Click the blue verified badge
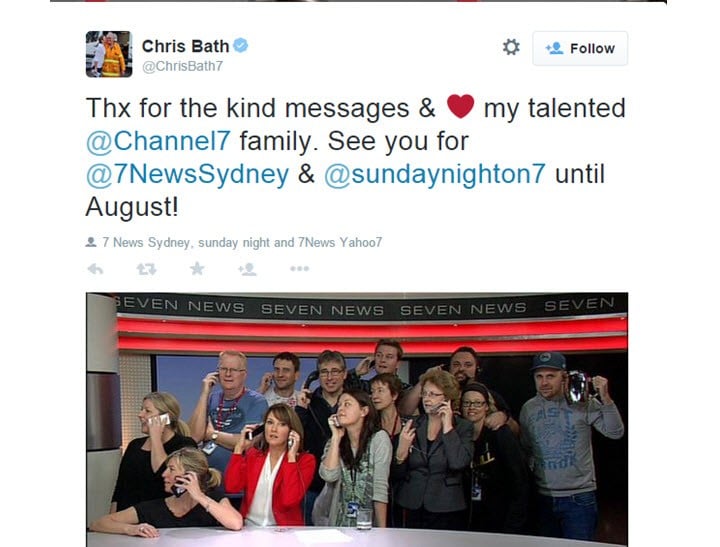 click(241, 45)
